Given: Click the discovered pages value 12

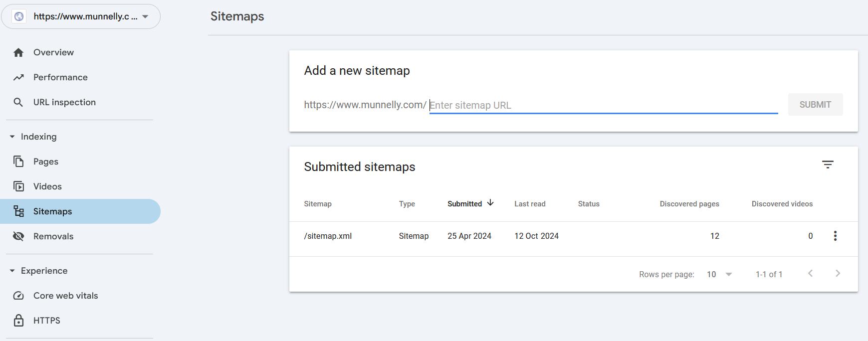Looking at the screenshot, I should pyautogui.click(x=715, y=236).
